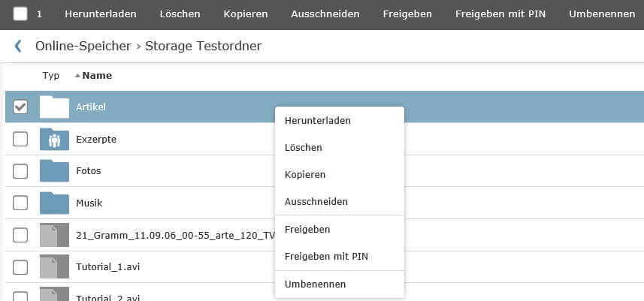Tick the Musik folder checkbox
Screen dimensions: 644x301
click(x=20, y=203)
